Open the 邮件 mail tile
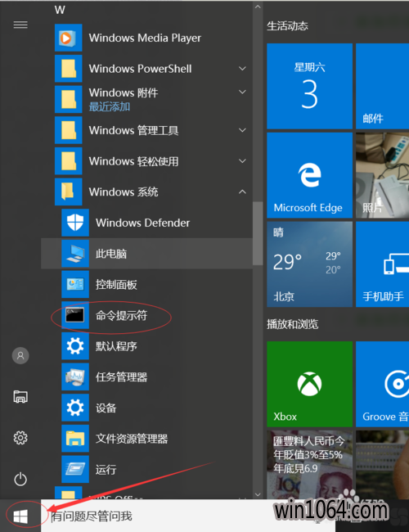409x532 pixels. tap(383, 86)
